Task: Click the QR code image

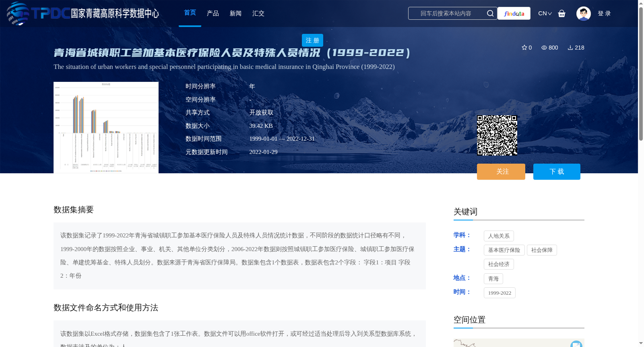Action: (497, 135)
